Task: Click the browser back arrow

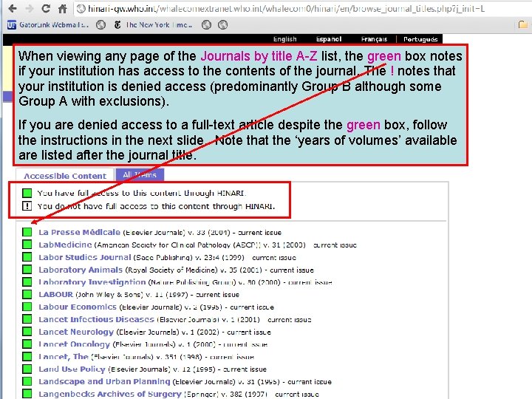Action: [13, 8]
